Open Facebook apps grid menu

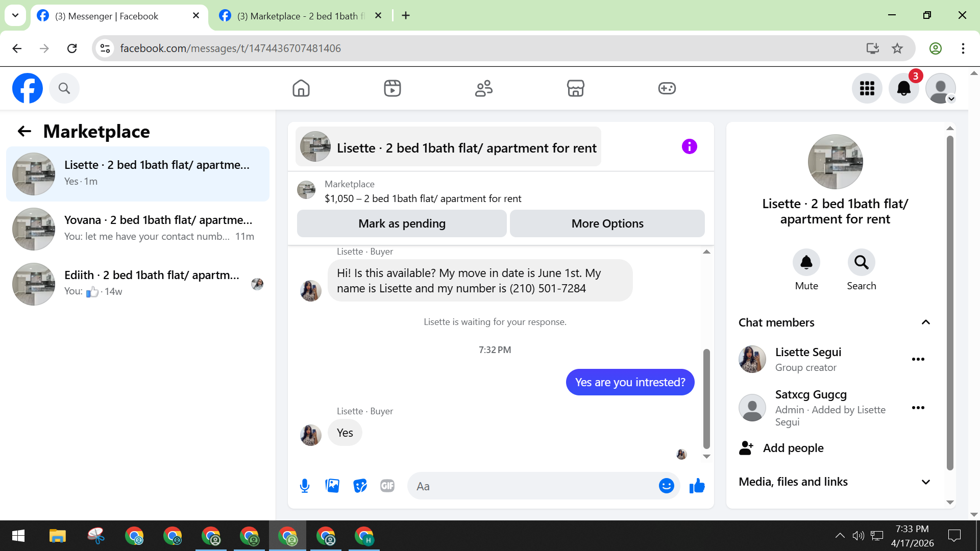867,88
